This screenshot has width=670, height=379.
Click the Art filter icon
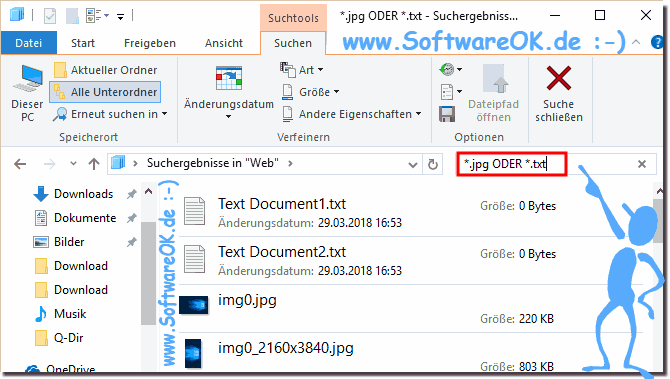click(288, 69)
